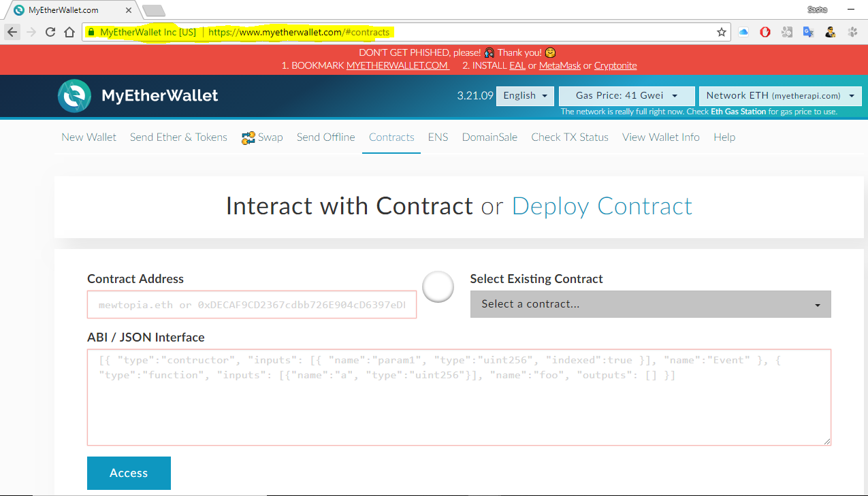
Task: Open the AdBlock red stop-hand extension
Action: click(x=765, y=32)
